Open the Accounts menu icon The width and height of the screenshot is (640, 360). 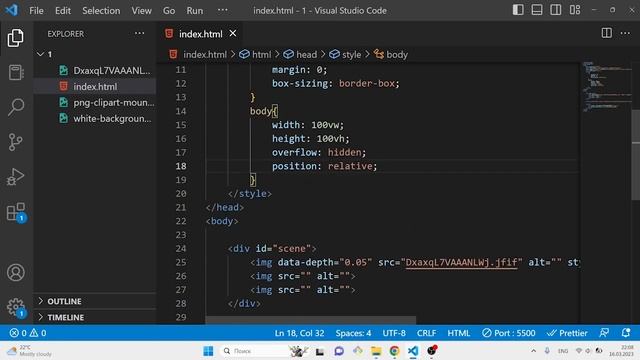click(16, 273)
